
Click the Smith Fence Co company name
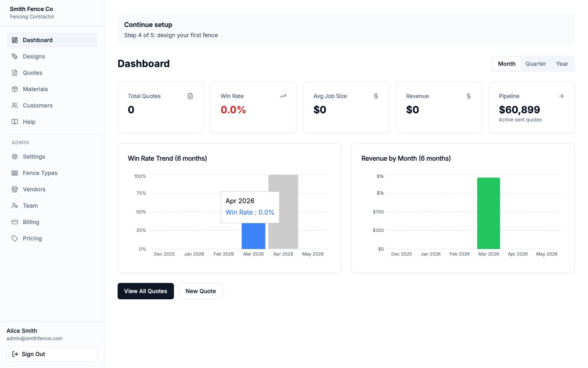pos(31,9)
